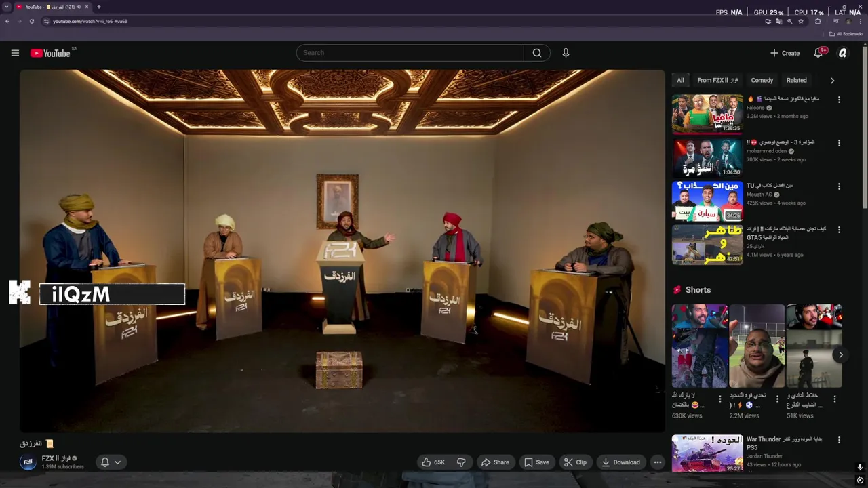Play the Mouath AG 34:26 thumbnail

(x=707, y=201)
